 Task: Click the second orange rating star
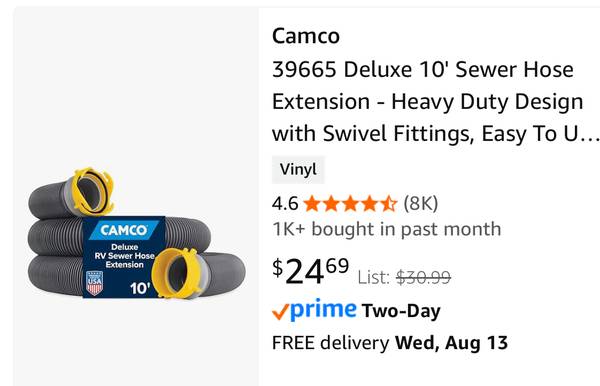click(331, 203)
